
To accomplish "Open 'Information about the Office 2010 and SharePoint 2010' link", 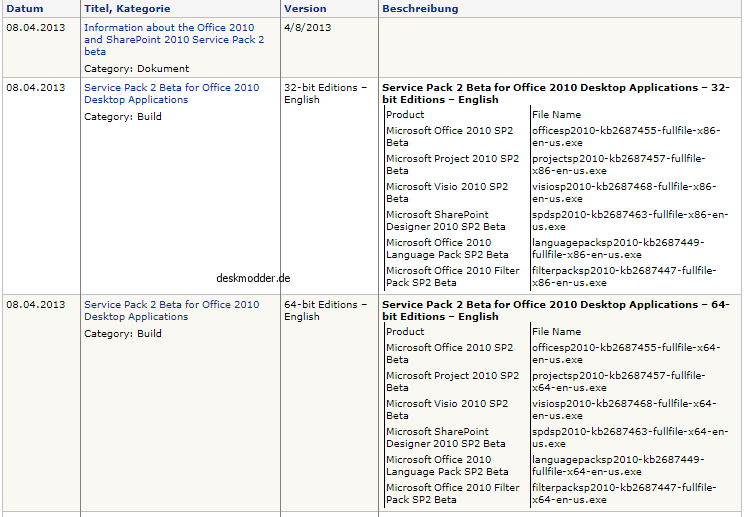I will click(x=174, y=39).
